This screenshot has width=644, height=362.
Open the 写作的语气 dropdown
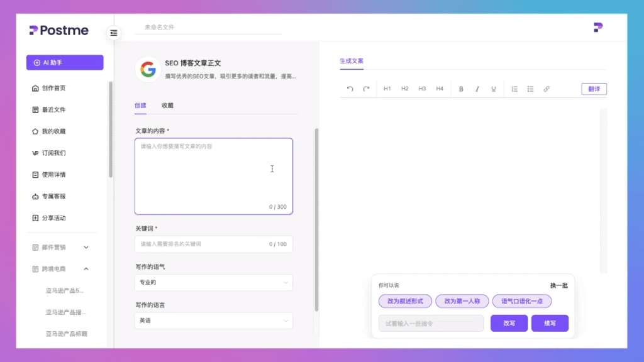(213, 282)
